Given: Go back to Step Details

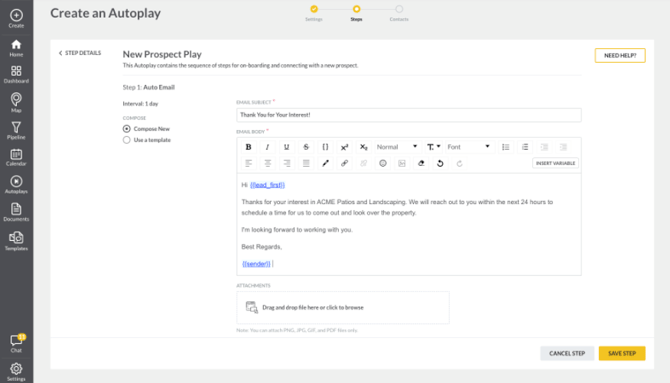Looking at the screenshot, I should tap(80, 53).
